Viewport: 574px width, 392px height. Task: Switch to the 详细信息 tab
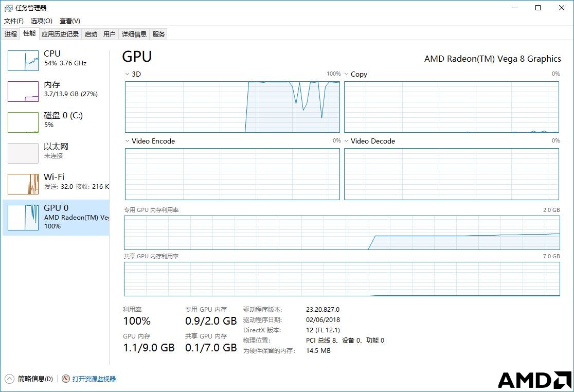click(134, 34)
